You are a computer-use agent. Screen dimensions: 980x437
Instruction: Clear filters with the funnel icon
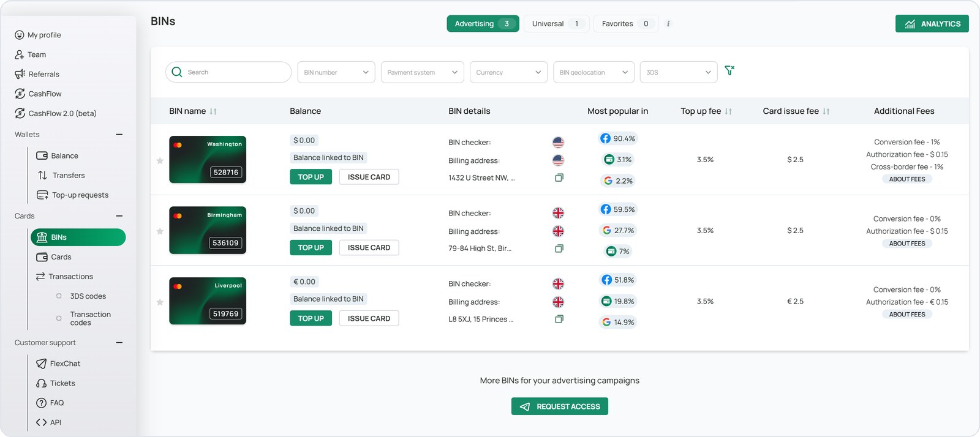click(x=729, y=70)
